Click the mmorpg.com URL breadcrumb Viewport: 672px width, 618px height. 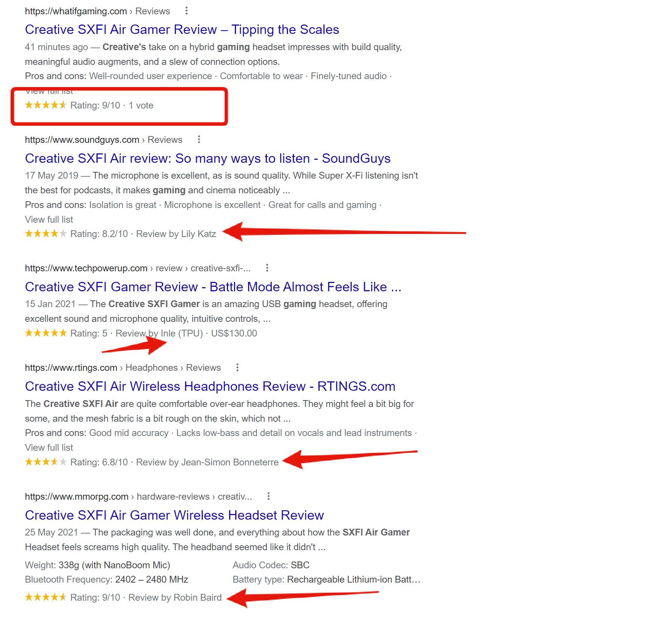[x=138, y=497]
